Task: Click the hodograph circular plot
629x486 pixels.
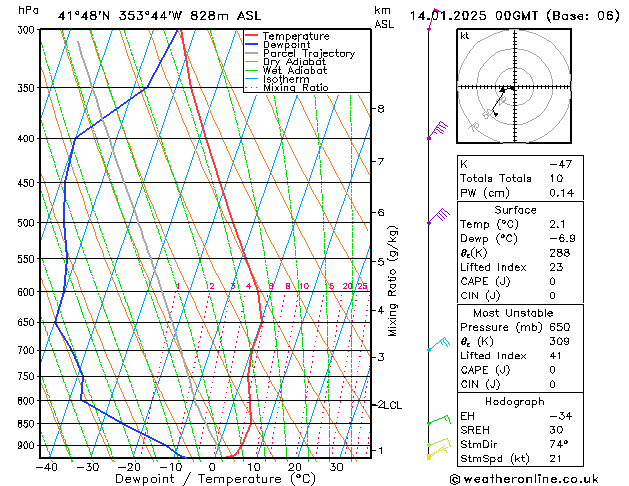Action: coord(514,86)
